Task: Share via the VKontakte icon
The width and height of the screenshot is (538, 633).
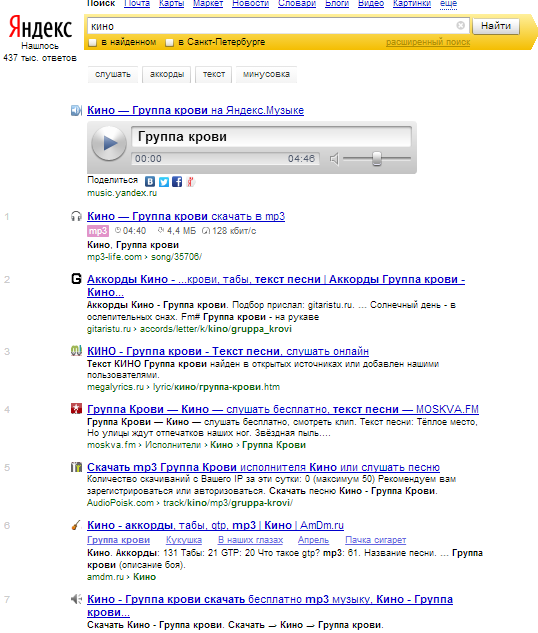Action: 150,182
